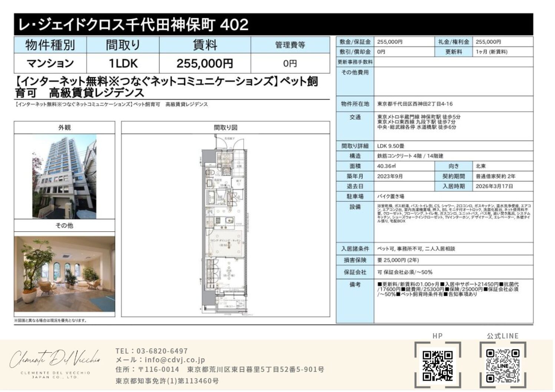The width and height of the screenshot is (555, 392).
Task: Click the 外観 section heading
Action: (x=65, y=127)
